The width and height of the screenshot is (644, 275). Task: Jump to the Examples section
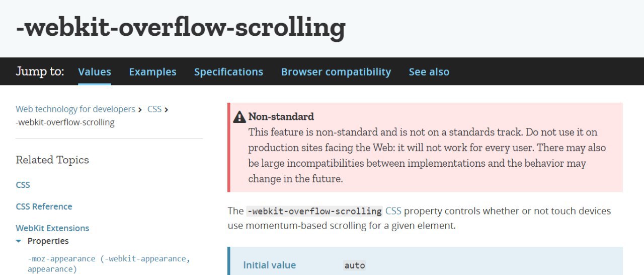[152, 72]
